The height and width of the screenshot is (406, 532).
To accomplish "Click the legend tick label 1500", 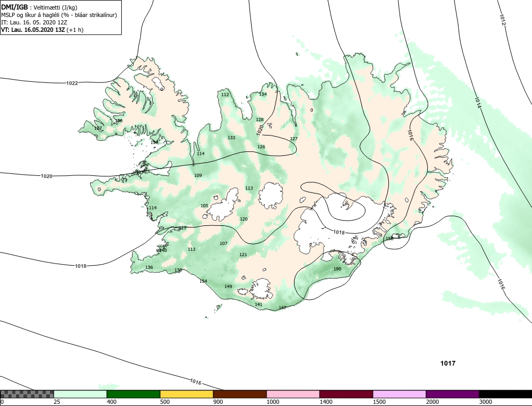I will 380,402.
